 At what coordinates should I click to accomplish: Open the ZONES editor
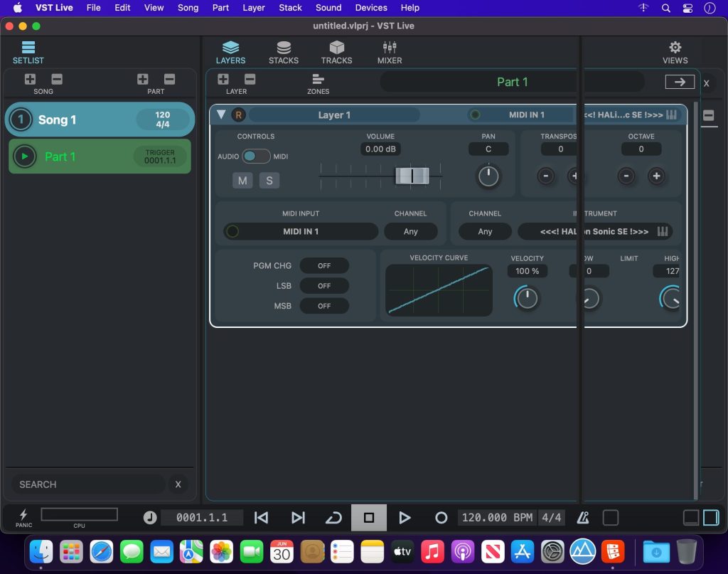click(x=318, y=82)
